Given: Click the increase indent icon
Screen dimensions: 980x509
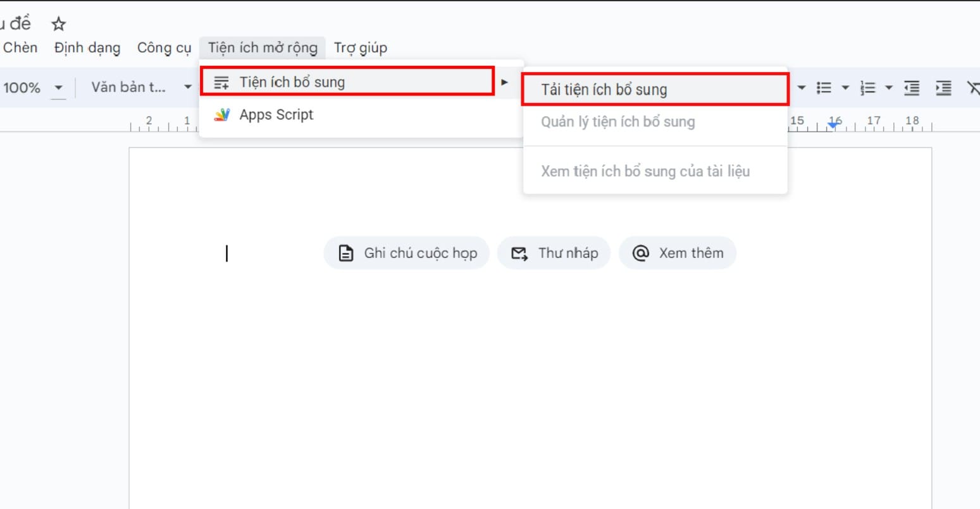Looking at the screenshot, I should (x=943, y=88).
